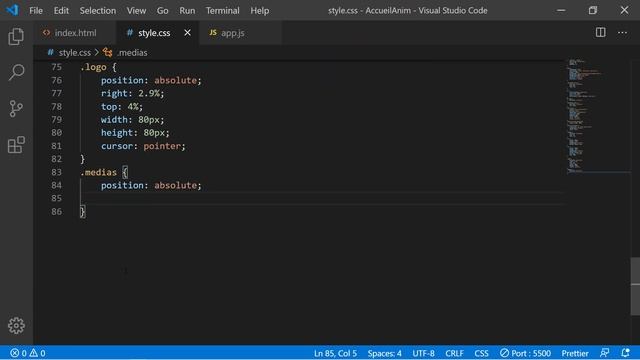This screenshot has width=640, height=360.
Task: Open the Search view in activity bar
Action: point(16,72)
